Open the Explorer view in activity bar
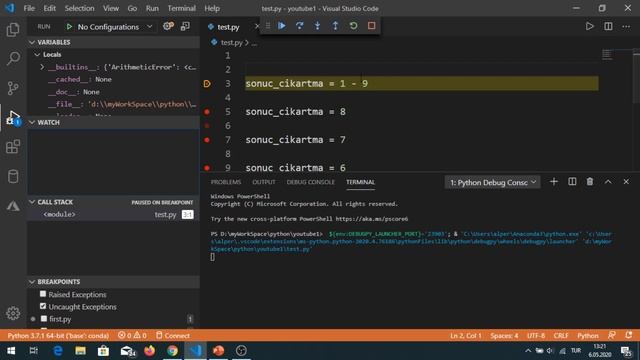 point(13,29)
